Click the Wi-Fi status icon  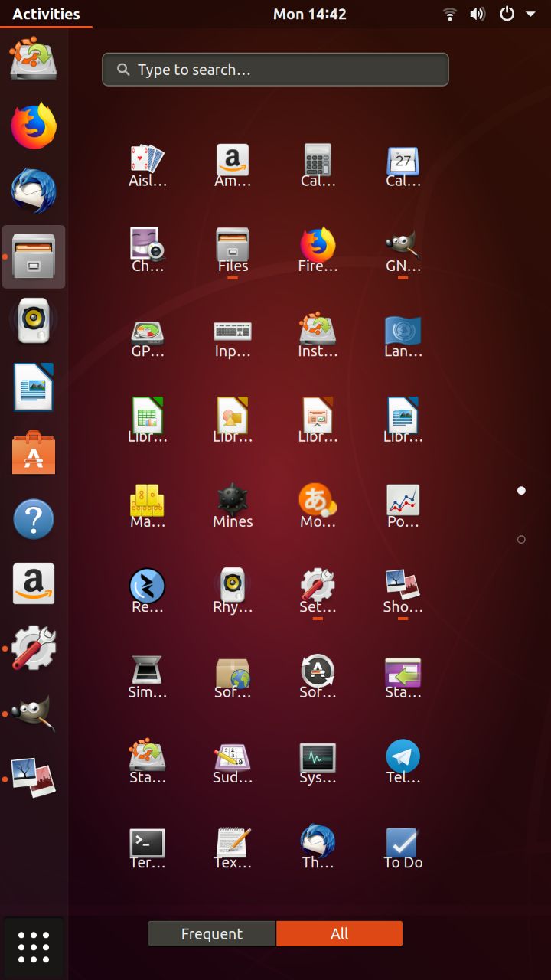point(450,14)
